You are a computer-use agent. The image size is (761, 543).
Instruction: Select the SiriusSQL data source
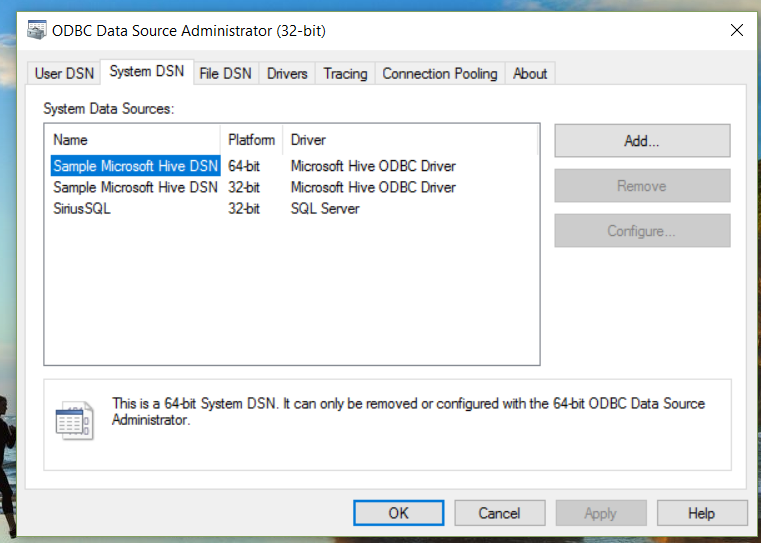82,208
